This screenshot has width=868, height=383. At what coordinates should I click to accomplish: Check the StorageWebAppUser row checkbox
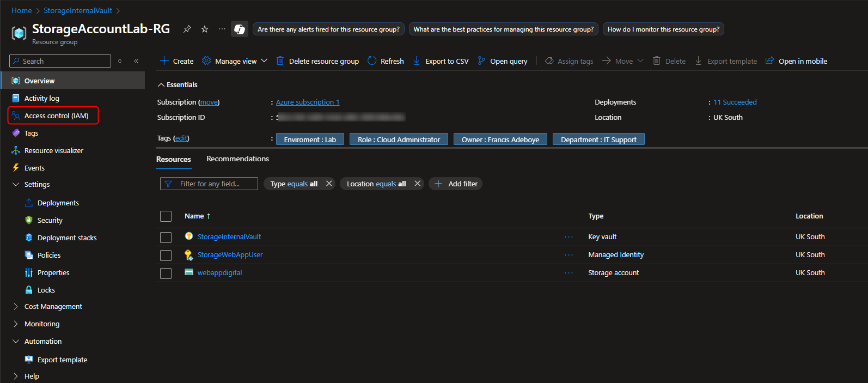166,255
